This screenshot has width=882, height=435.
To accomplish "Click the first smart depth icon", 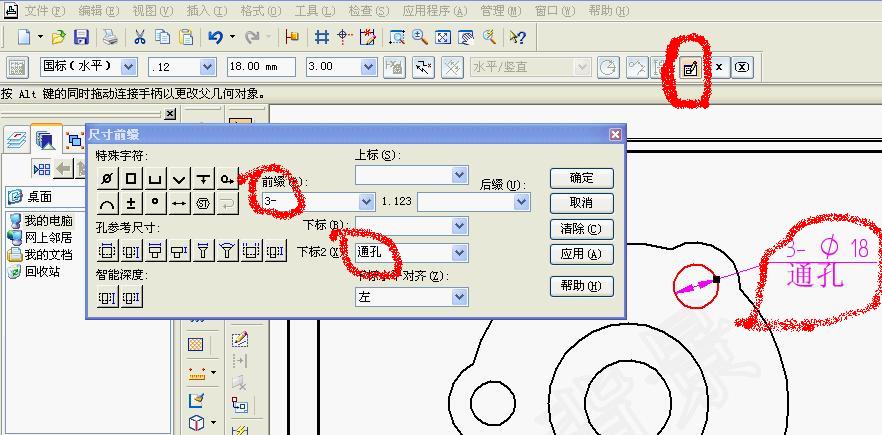I will click(x=107, y=297).
